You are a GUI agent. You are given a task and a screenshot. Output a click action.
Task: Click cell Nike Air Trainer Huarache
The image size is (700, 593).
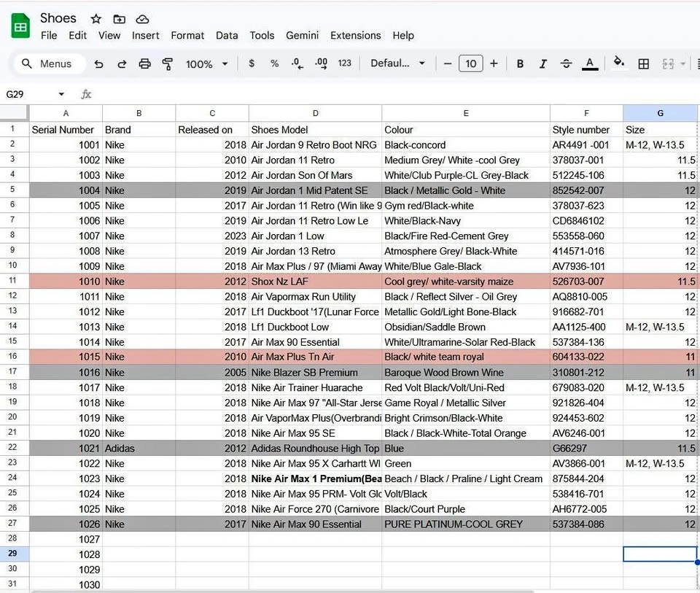(x=315, y=387)
